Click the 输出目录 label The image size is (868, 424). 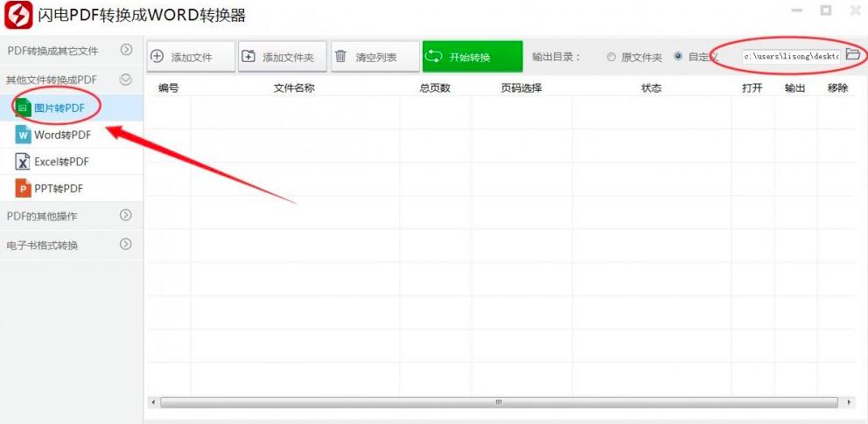(556, 56)
